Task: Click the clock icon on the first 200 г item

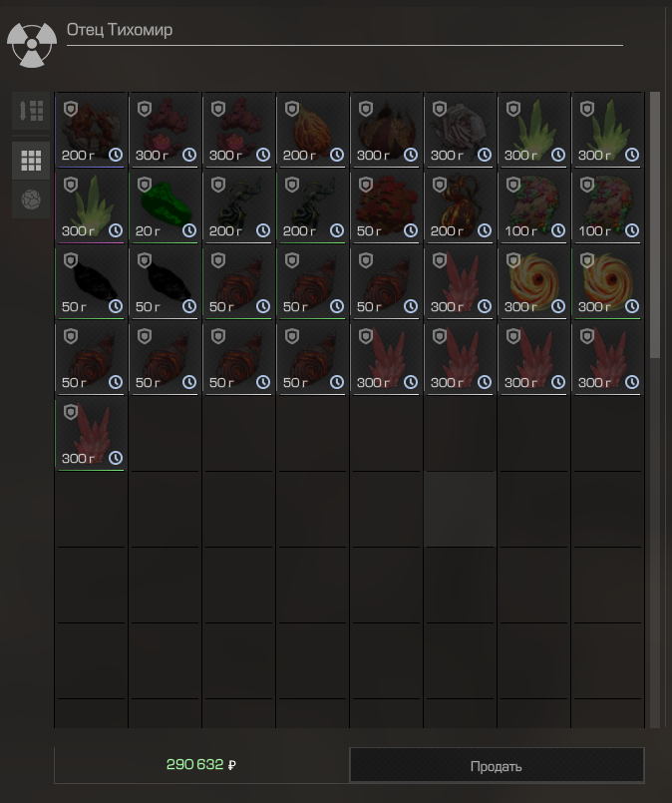Action: [x=116, y=155]
